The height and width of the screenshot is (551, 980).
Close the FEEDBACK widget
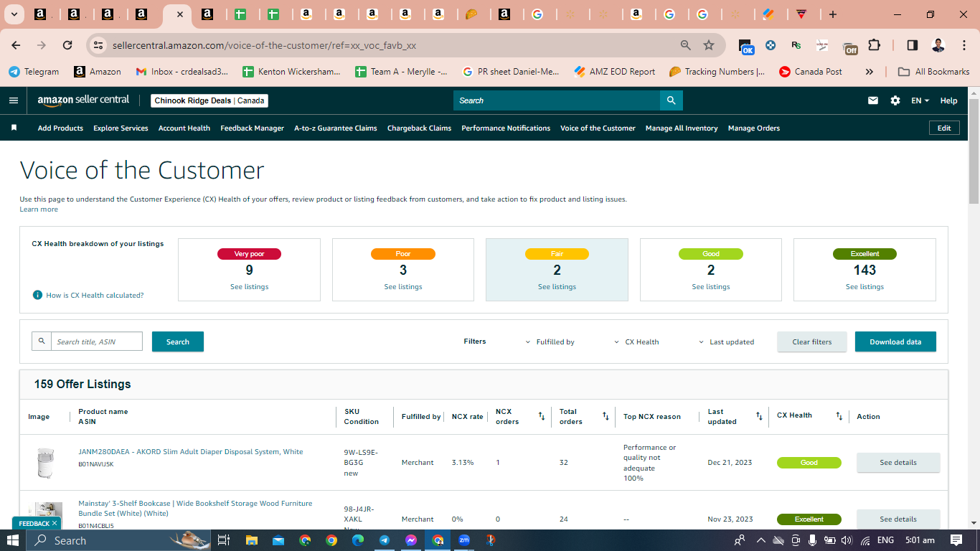tap(55, 523)
